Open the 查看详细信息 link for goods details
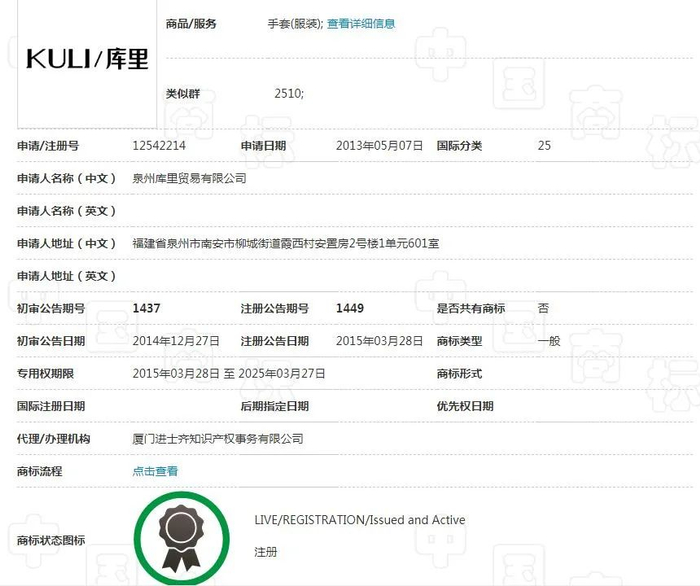 pos(361,24)
